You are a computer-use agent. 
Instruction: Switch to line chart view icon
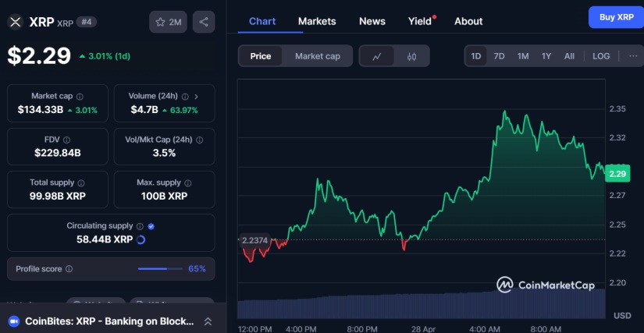point(377,56)
